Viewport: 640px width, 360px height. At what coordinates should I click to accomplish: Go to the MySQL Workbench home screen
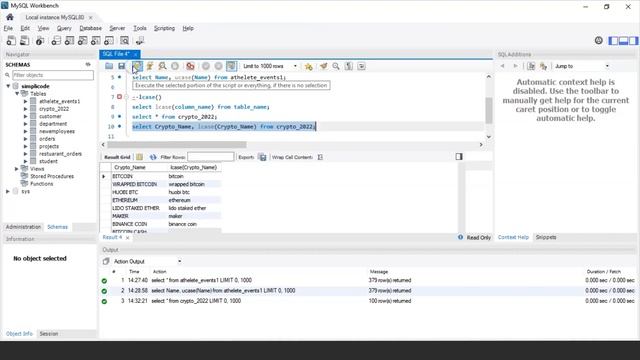point(10,17)
